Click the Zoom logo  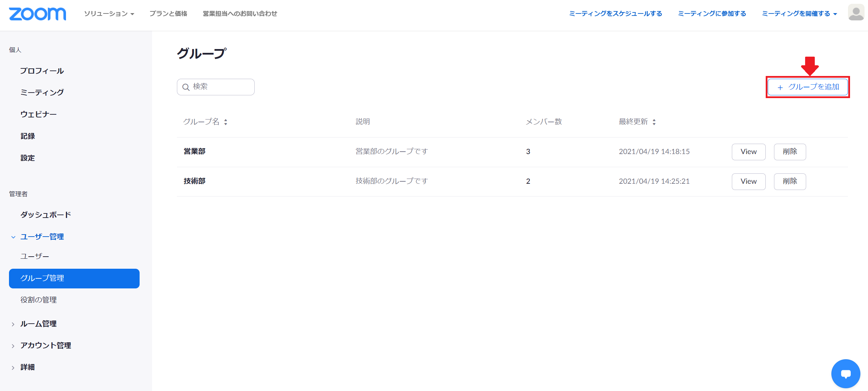coord(37,14)
